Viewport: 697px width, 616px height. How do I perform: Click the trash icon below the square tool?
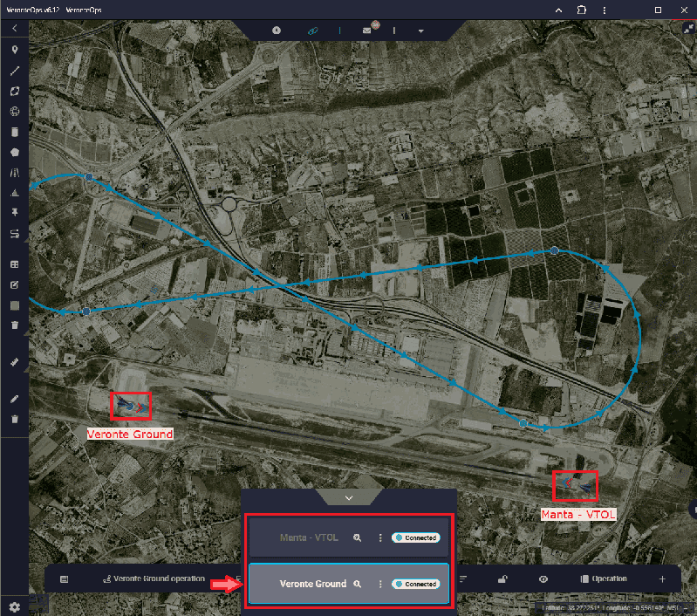(x=15, y=325)
